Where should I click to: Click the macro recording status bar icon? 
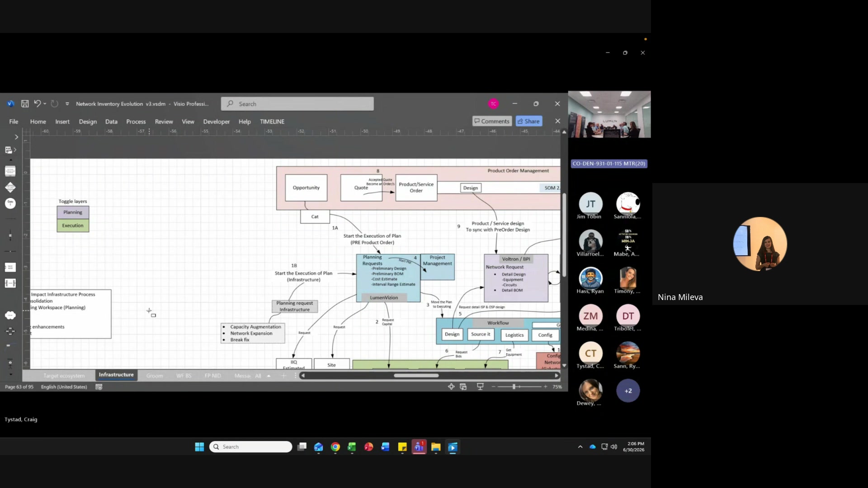[99, 387]
